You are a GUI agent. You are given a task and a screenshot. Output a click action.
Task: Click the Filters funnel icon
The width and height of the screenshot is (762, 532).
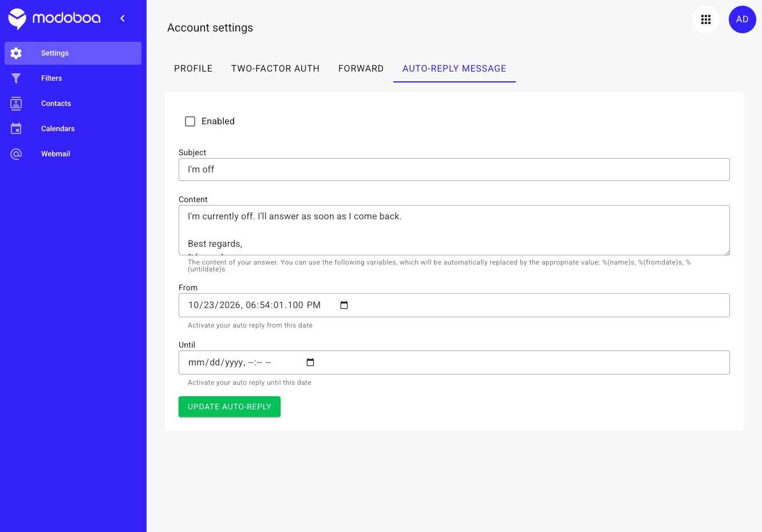(16, 78)
